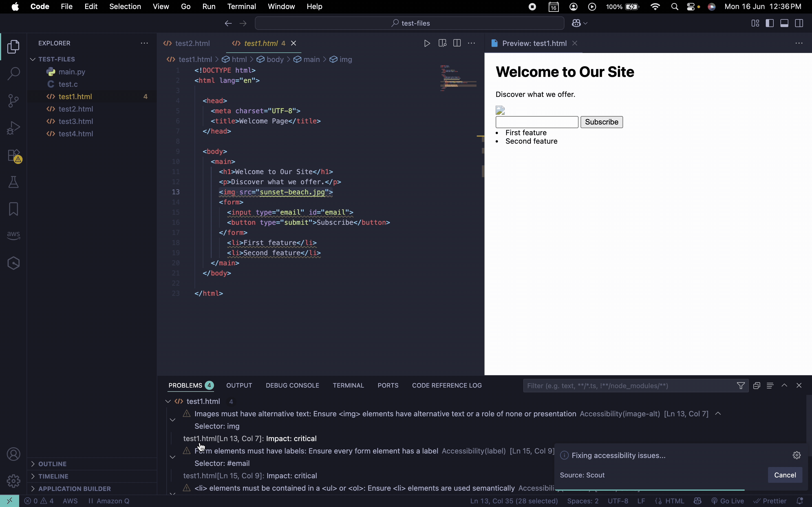
Task: Expand the TIMELINE section
Action: 53,476
